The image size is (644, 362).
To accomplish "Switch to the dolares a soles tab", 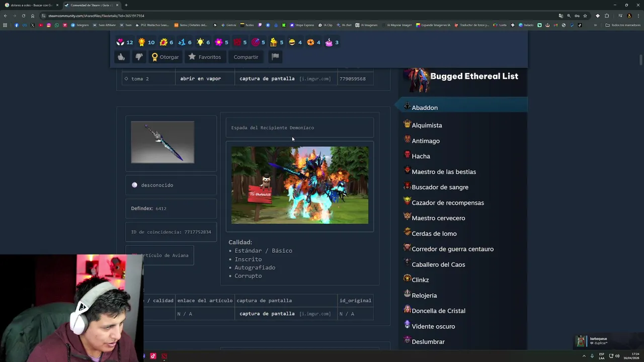I will click(x=31, y=5).
